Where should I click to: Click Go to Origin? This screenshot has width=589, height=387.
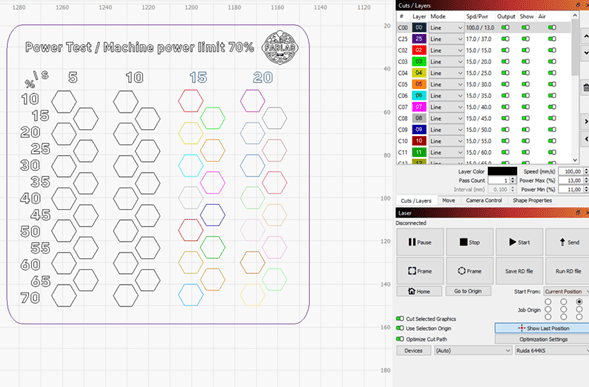click(468, 291)
